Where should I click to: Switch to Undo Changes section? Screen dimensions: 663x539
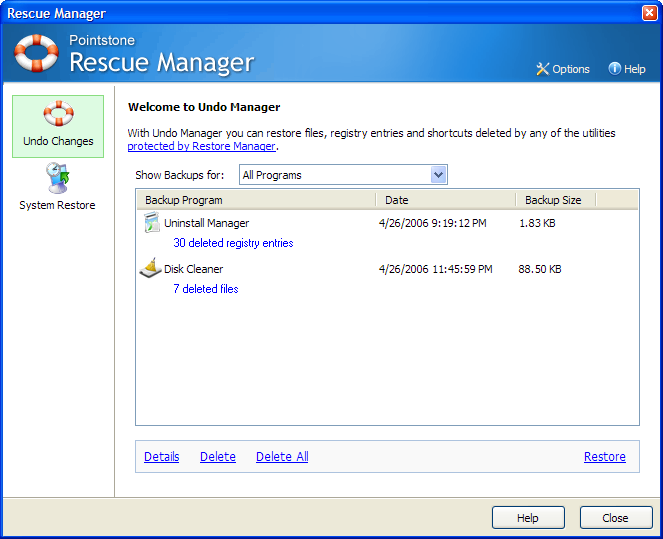click(x=58, y=126)
